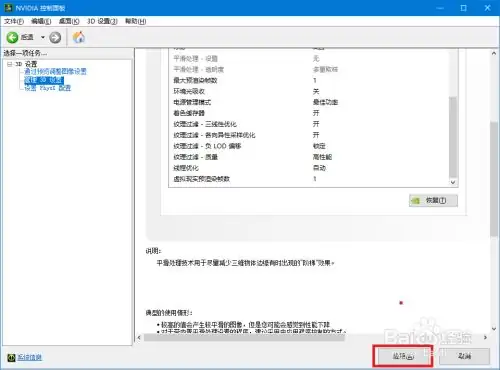Click the 自动 value for thread optimization
The width and height of the screenshot is (500, 370).
tap(319, 168)
